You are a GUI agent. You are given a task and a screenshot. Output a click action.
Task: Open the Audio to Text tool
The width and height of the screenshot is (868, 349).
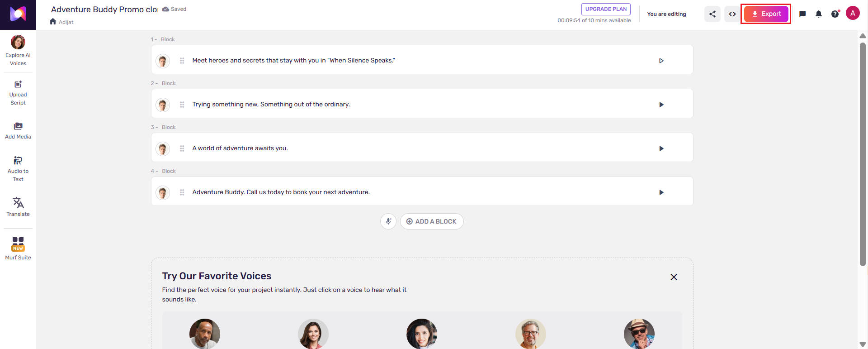(x=18, y=169)
